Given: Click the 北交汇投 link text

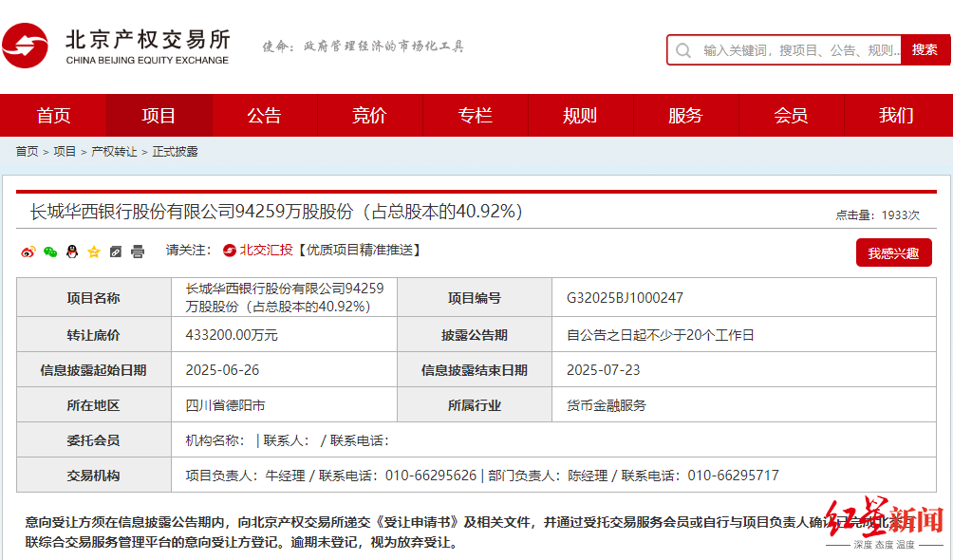Looking at the screenshot, I should [266, 250].
